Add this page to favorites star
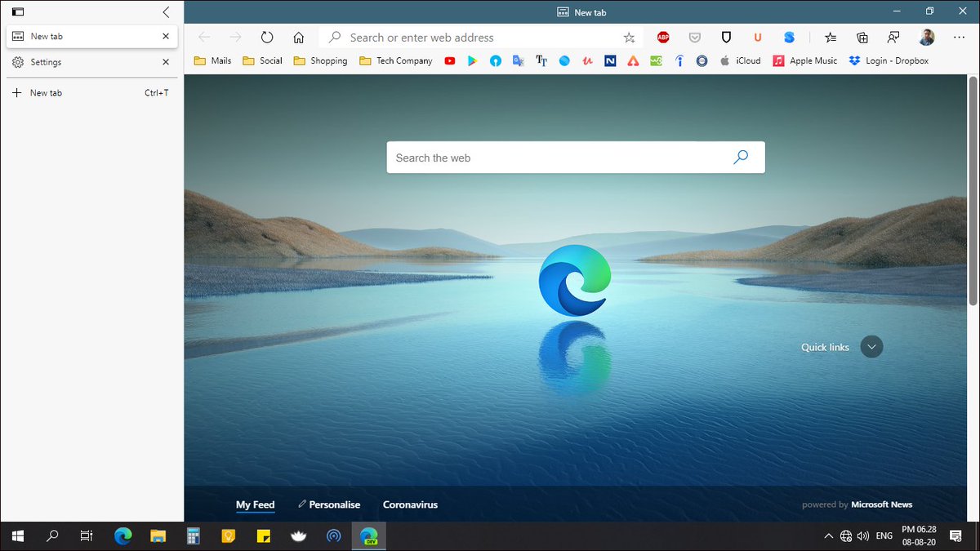This screenshot has width=980, height=551. click(629, 38)
